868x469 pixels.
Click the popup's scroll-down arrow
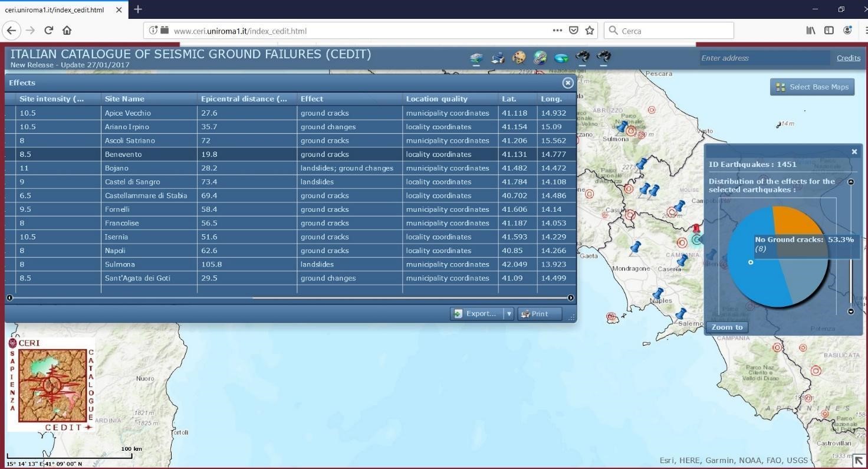tap(851, 311)
